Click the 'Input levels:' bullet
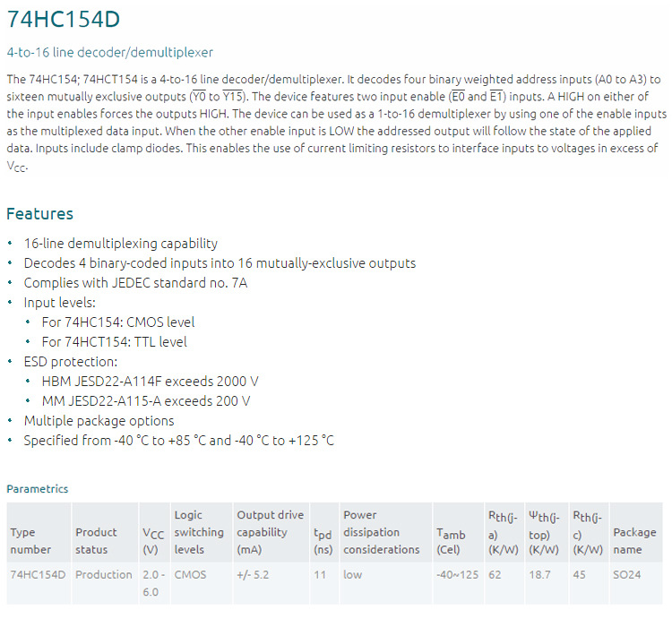The image size is (672, 627). click(x=59, y=303)
